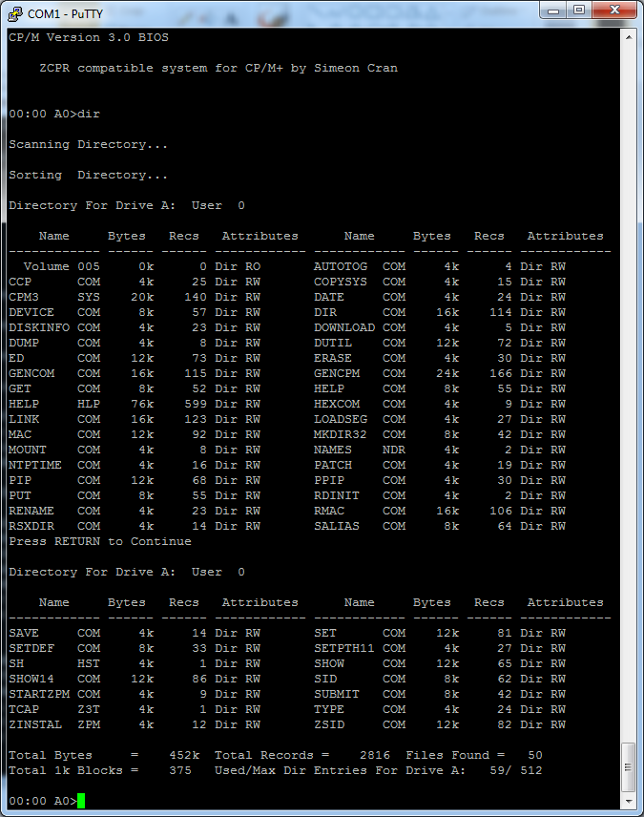Select the 'Simeon Cran' text
The height and width of the screenshot is (817, 644).
pos(355,69)
